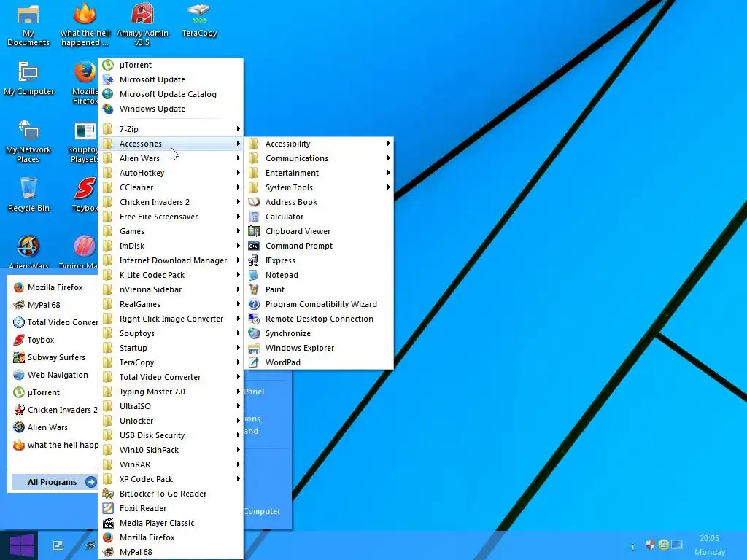Expand Internet Download Manager folder
747x560 pixels.
tap(171, 260)
